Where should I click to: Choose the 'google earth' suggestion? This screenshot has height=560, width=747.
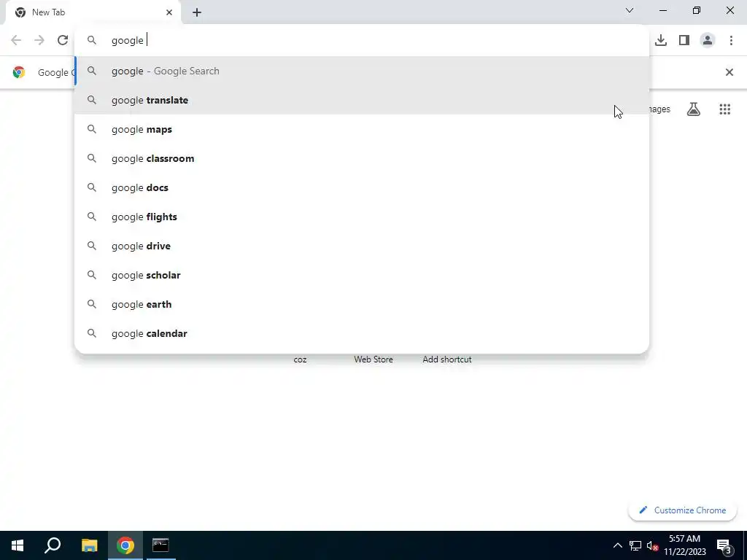(x=362, y=304)
